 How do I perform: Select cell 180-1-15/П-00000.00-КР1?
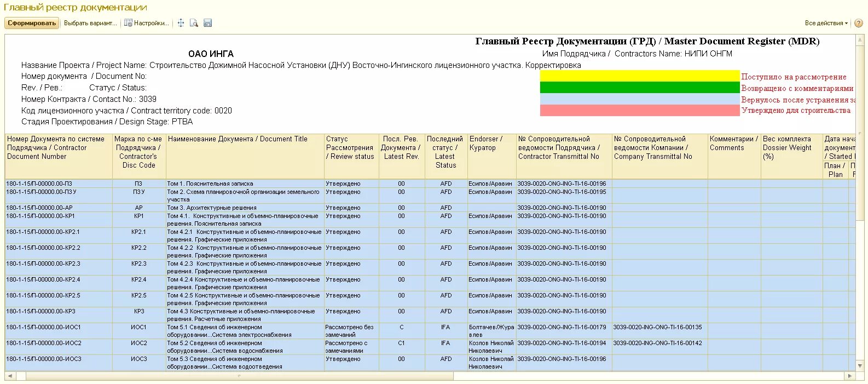(x=59, y=220)
